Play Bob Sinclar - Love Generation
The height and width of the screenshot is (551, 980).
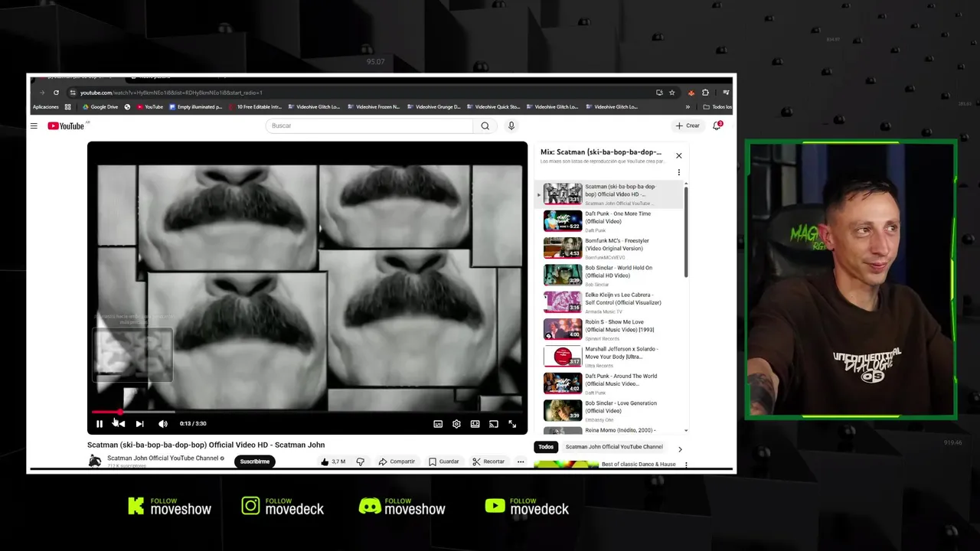coord(609,411)
